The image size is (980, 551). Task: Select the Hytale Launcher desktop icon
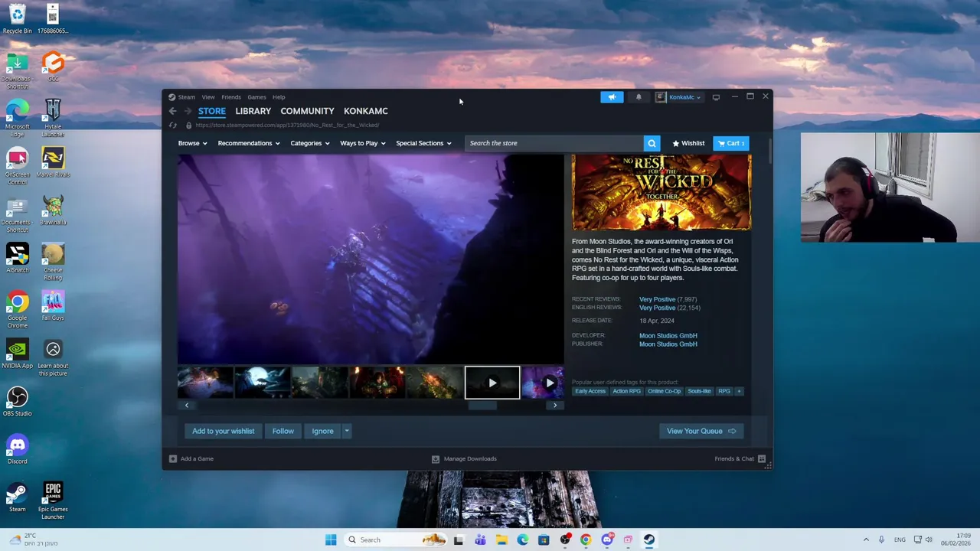53,118
